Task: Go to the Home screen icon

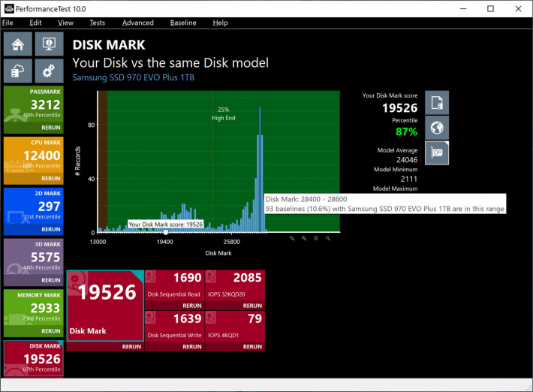Action: (18, 45)
